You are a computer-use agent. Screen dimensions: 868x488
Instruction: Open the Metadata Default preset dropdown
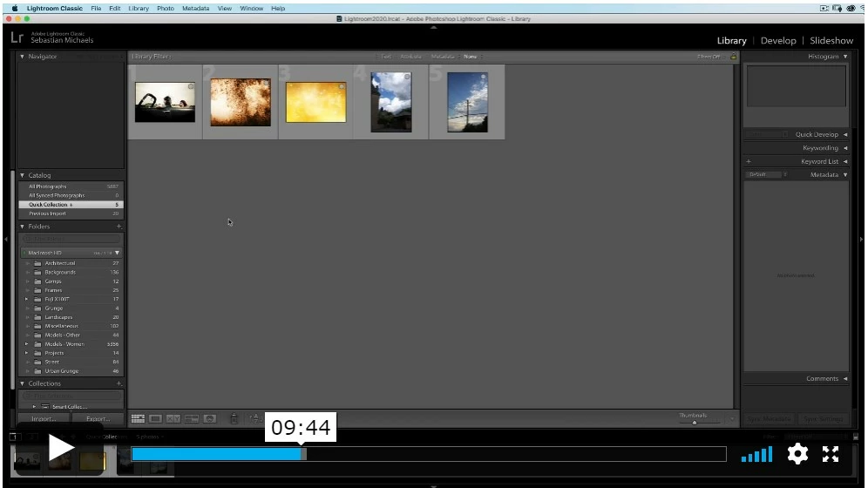click(766, 175)
